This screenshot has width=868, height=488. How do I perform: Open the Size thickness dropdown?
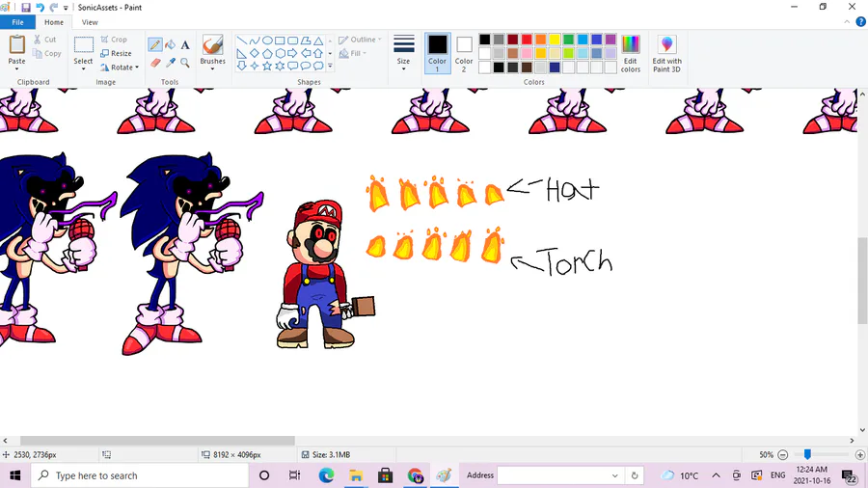(x=403, y=53)
